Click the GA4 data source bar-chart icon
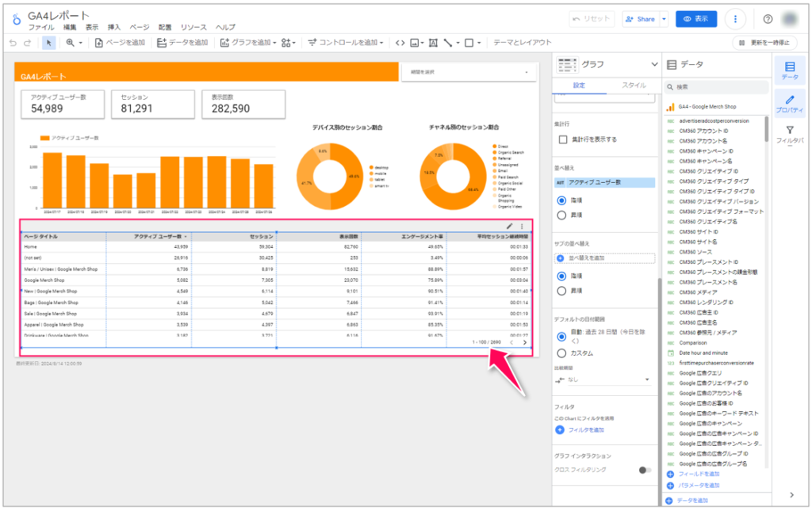 [x=671, y=106]
